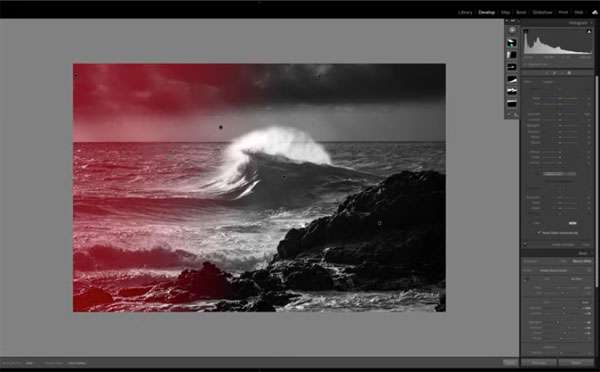Adjust the Basic panel Highlights slider
The height and width of the screenshot is (372, 600).
tap(558, 322)
